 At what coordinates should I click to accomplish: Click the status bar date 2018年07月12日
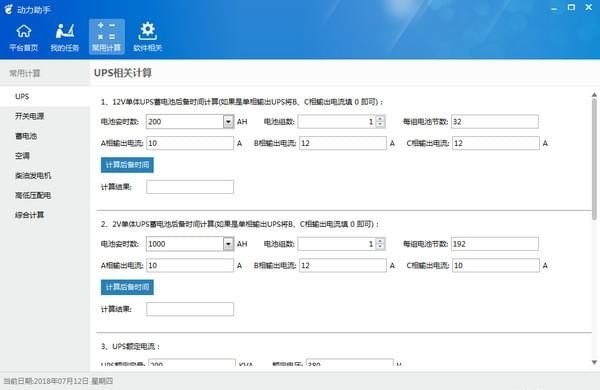(61, 381)
